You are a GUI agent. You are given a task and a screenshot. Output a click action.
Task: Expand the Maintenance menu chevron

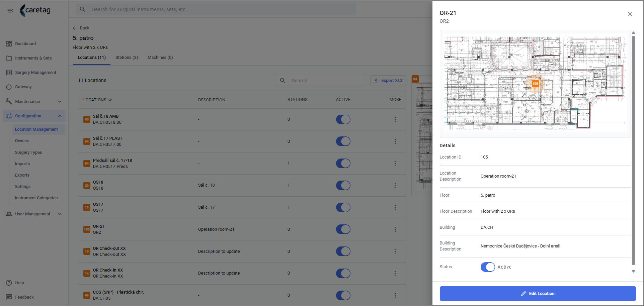pyautogui.click(x=60, y=102)
